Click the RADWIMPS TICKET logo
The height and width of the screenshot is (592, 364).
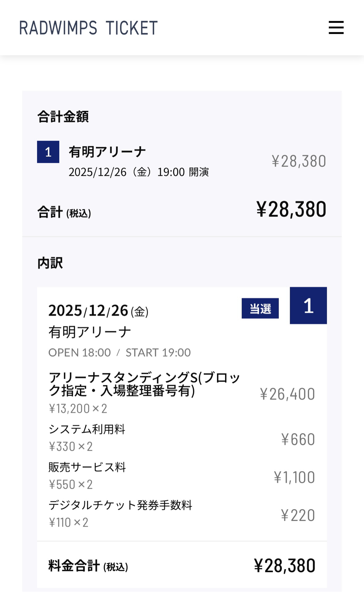click(88, 28)
